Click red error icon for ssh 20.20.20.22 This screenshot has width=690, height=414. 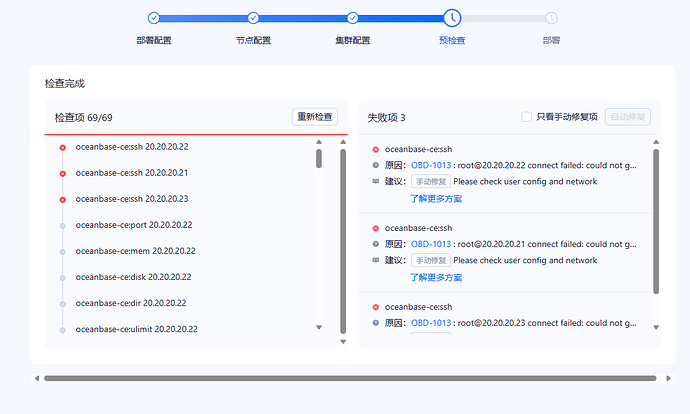click(63, 148)
